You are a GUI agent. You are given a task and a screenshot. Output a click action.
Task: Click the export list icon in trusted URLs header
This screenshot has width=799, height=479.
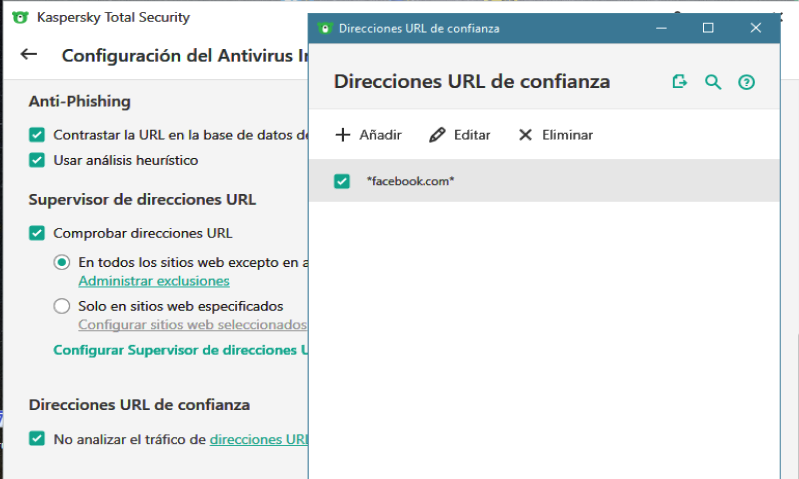[x=679, y=82]
